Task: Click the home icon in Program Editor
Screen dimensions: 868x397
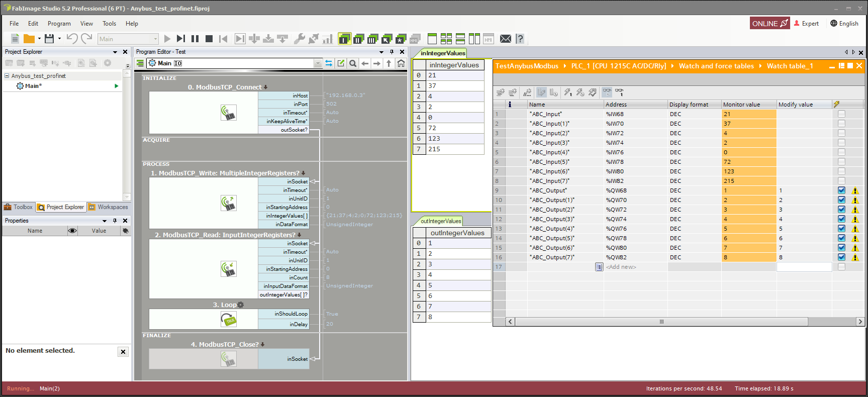Action: (x=401, y=63)
